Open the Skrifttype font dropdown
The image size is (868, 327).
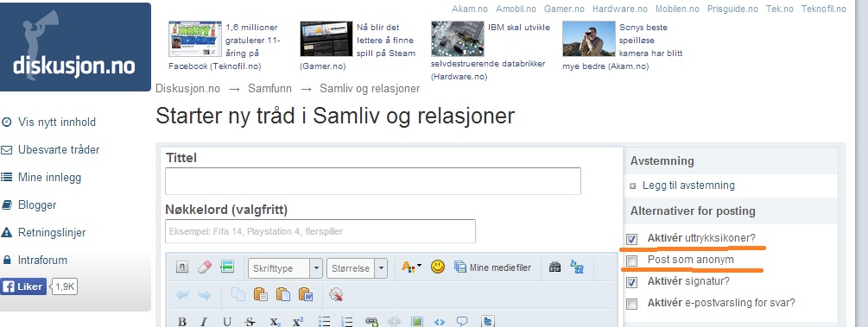285,268
